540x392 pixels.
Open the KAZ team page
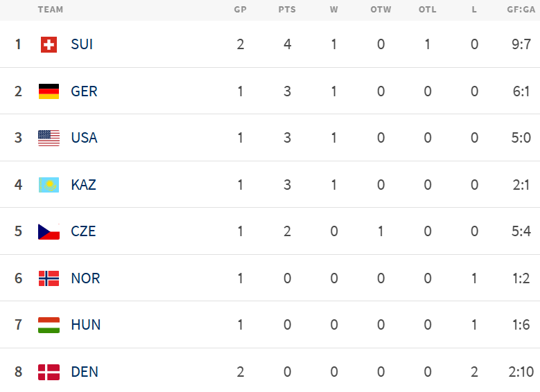(83, 185)
